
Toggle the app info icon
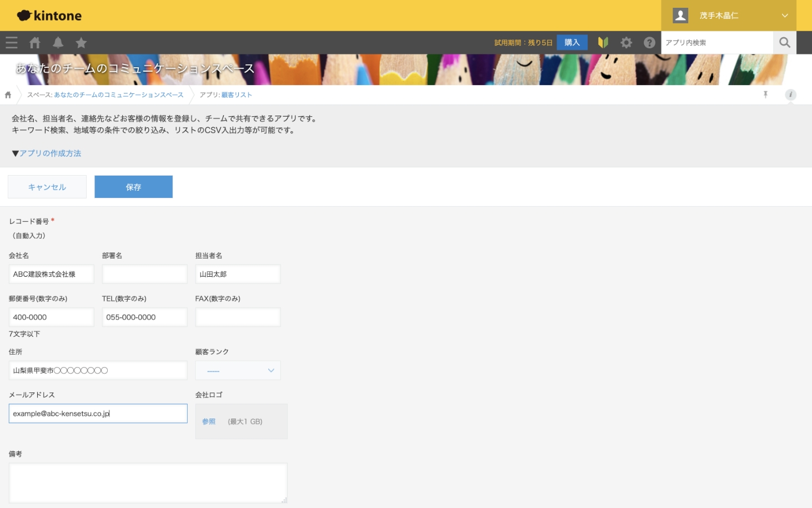click(790, 94)
